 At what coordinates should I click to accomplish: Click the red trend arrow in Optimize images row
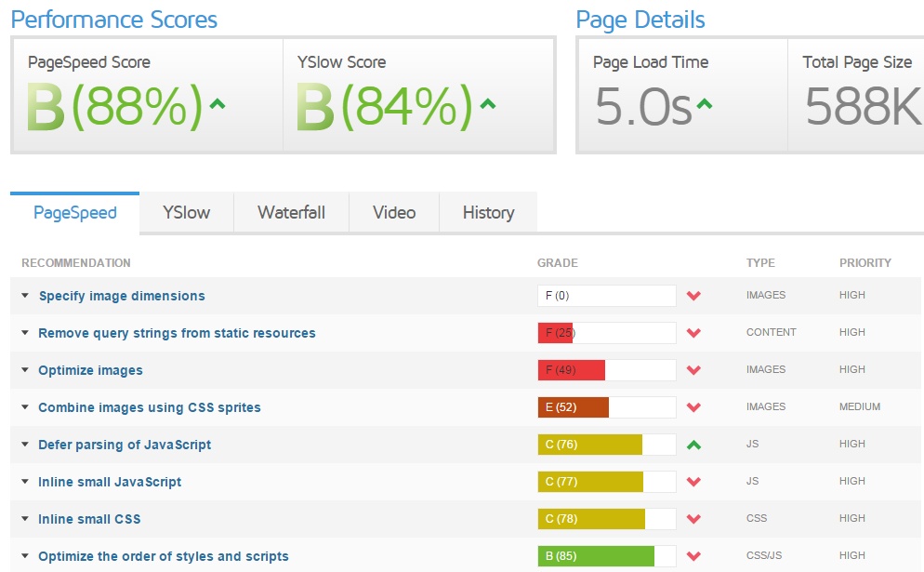[693, 370]
